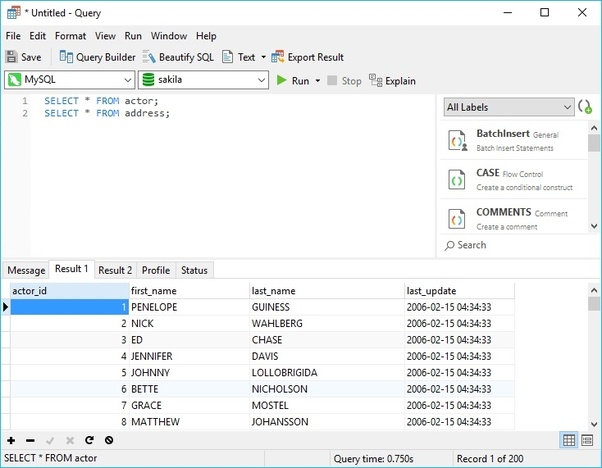Select the WAHLBERG last name cell

coord(327,324)
